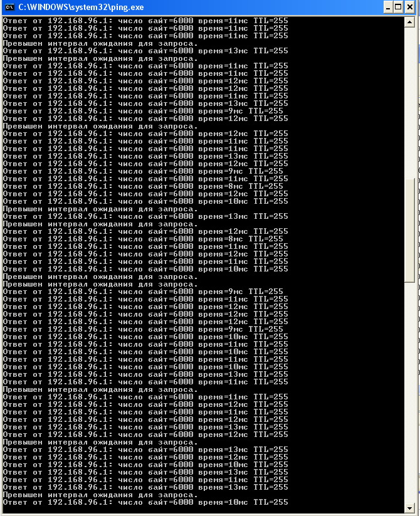The image size is (420, 516).
Task: Click the empty black area right of output
Action: (345, 263)
